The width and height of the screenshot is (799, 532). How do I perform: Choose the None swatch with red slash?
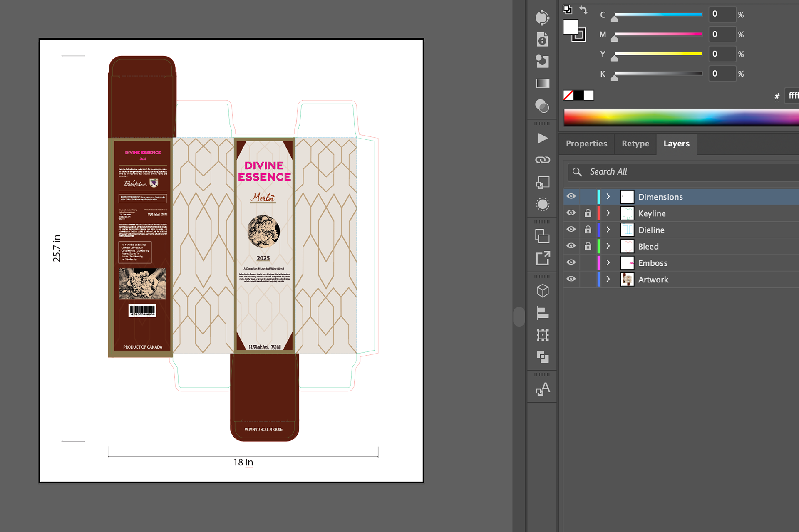click(x=568, y=95)
